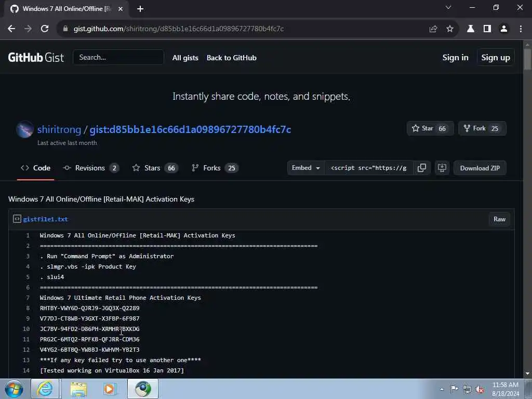Screen dimensions: 532x399
Task: Click the page vertical scrollbar thumb
Action: 527,59
